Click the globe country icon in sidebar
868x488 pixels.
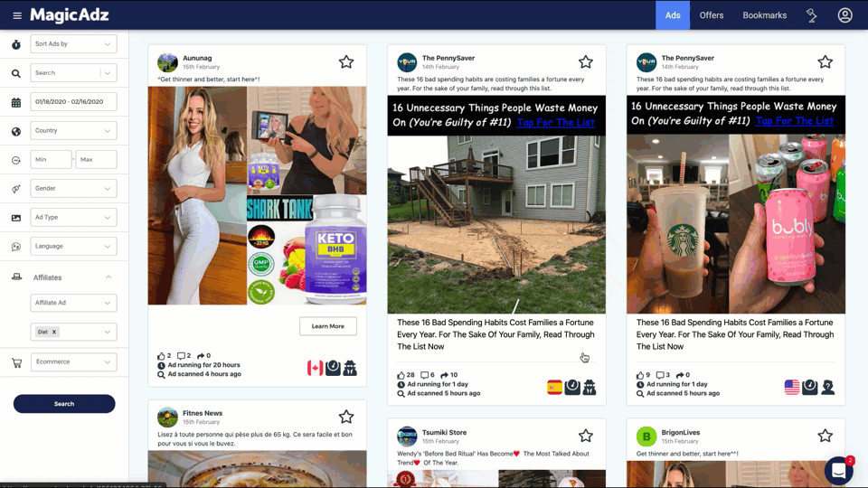click(x=16, y=131)
